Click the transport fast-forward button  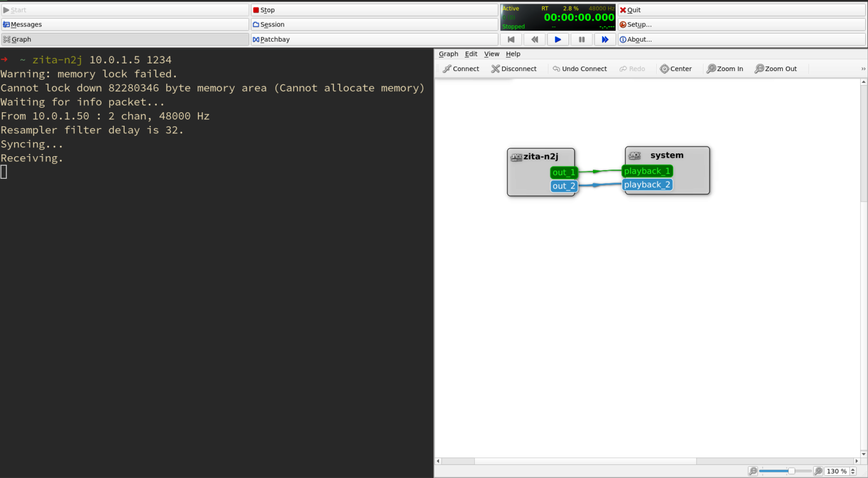(605, 39)
